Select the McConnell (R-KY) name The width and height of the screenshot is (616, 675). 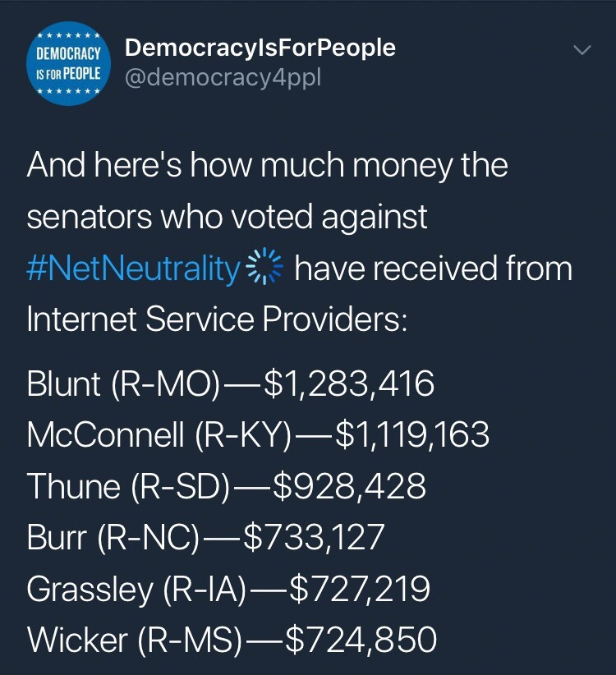[x=159, y=435]
